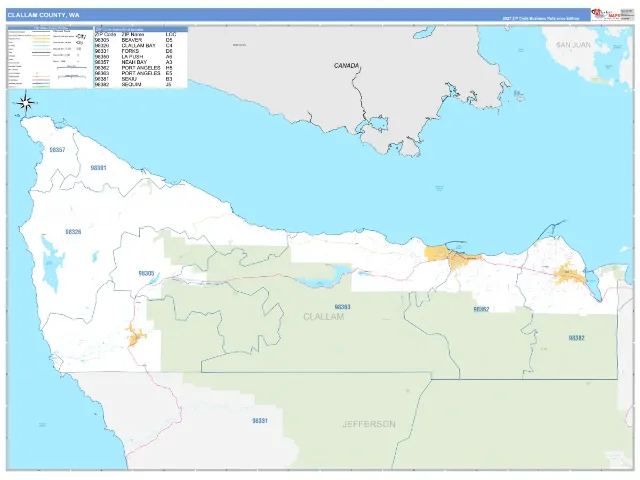Image resolution: width=640 pixels, height=480 pixels.
Task: Click the JEFFERSON county label
Action: (369, 424)
